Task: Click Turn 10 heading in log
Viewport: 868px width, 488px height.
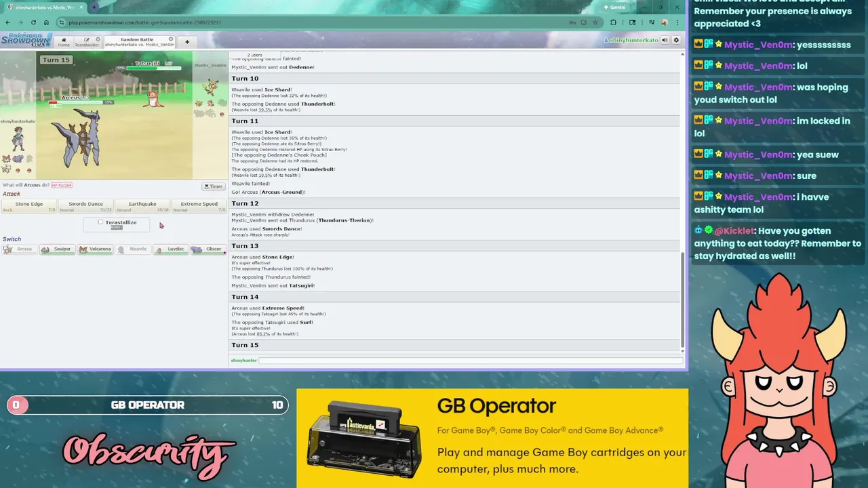Action: tap(245, 79)
